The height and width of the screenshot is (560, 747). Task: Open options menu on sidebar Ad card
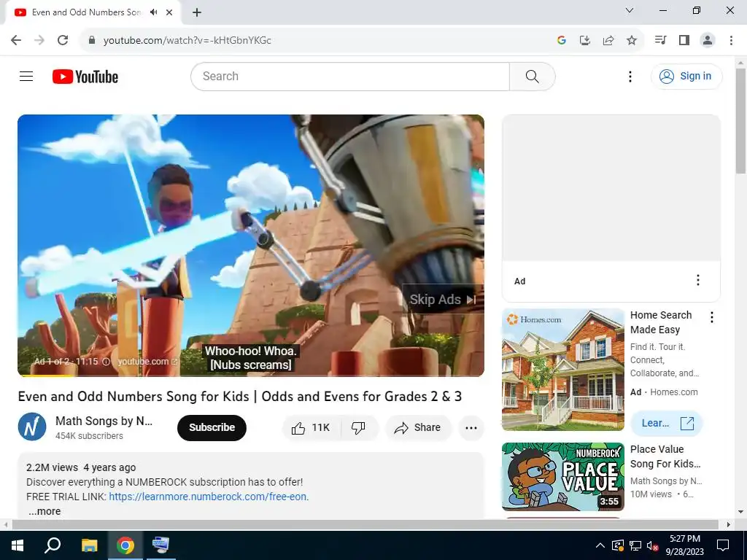(698, 280)
